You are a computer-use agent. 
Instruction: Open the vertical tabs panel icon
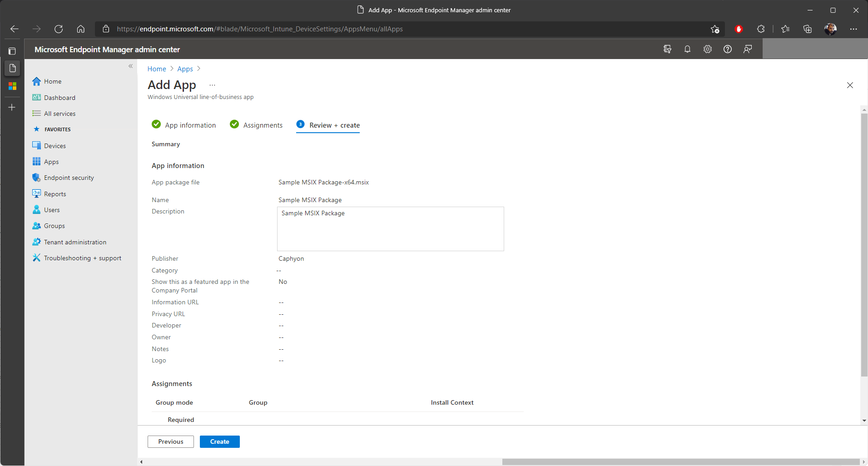coord(12,51)
